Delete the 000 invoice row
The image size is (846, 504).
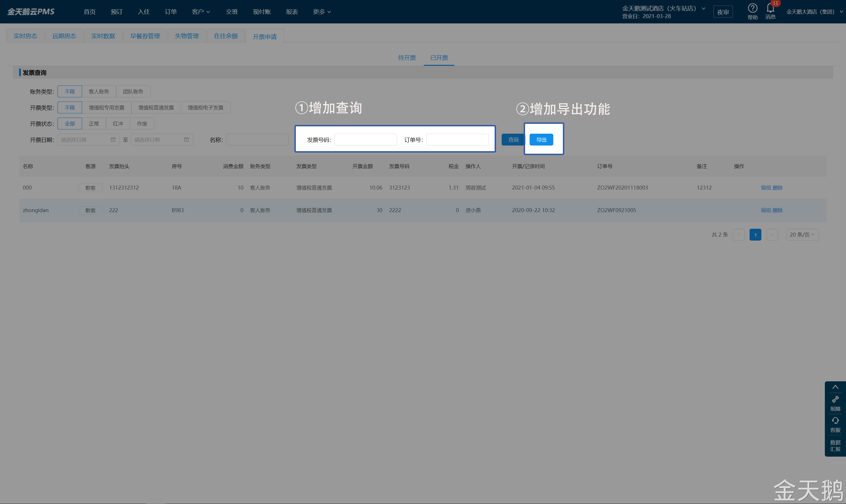tap(777, 188)
